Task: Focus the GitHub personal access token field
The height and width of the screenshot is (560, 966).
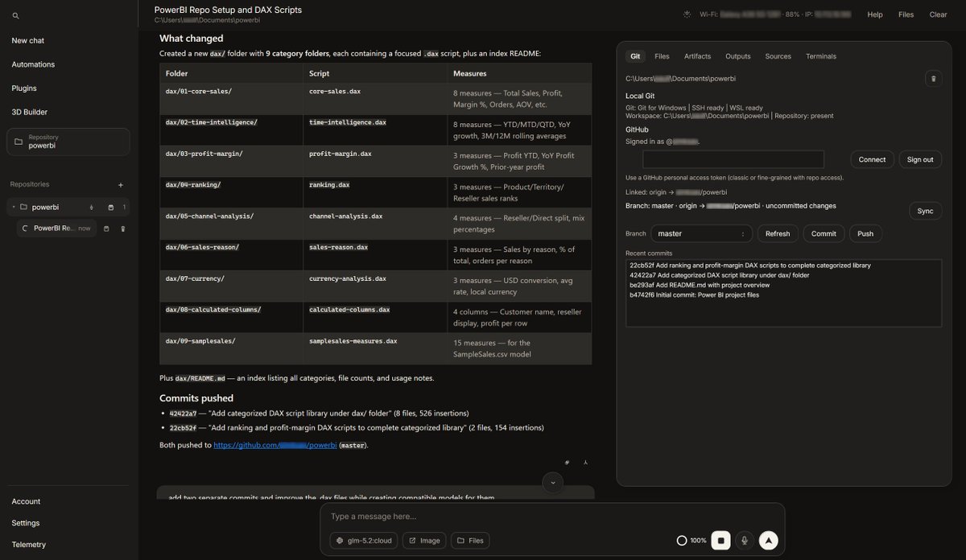Action: (x=733, y=159)
